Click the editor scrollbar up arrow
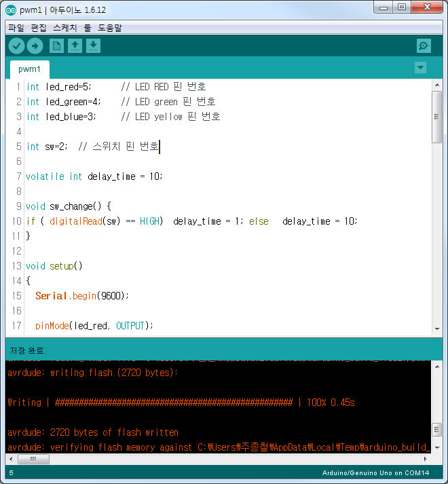The height and width of the screenshot is (484, 448). pyautogui.click(x=437, y=85)
